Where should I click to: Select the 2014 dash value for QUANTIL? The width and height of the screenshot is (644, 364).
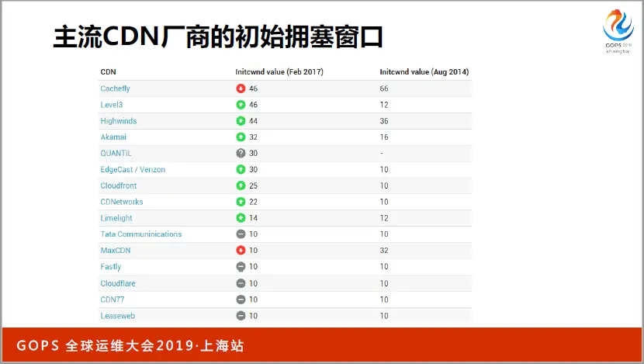(382, 153)
